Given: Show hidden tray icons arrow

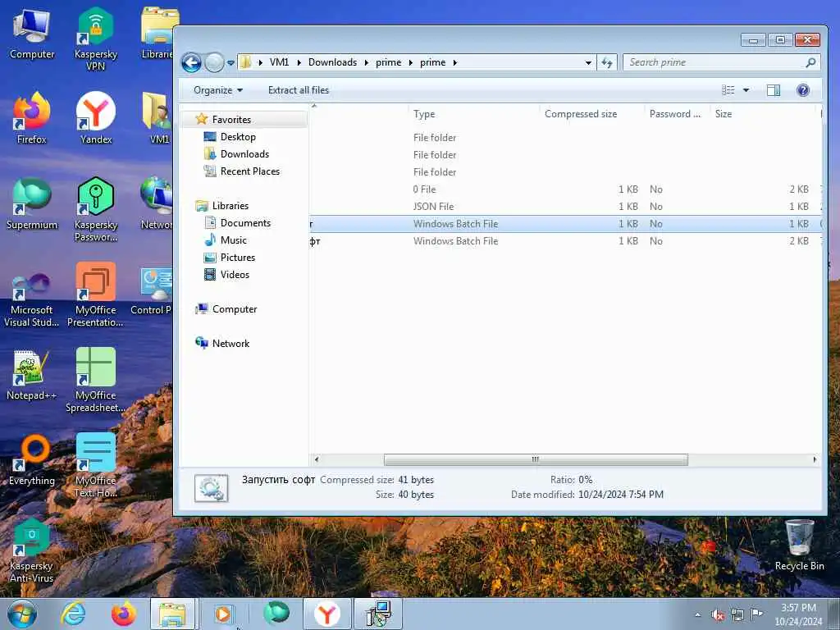Looking at the screenshot, I should tap(697, 615).
